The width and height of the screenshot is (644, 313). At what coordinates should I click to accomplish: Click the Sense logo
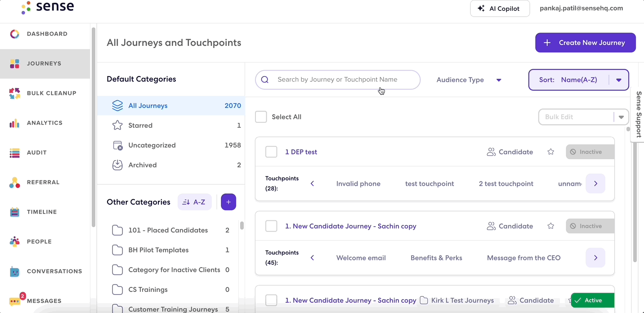click(x=48, y=7)
